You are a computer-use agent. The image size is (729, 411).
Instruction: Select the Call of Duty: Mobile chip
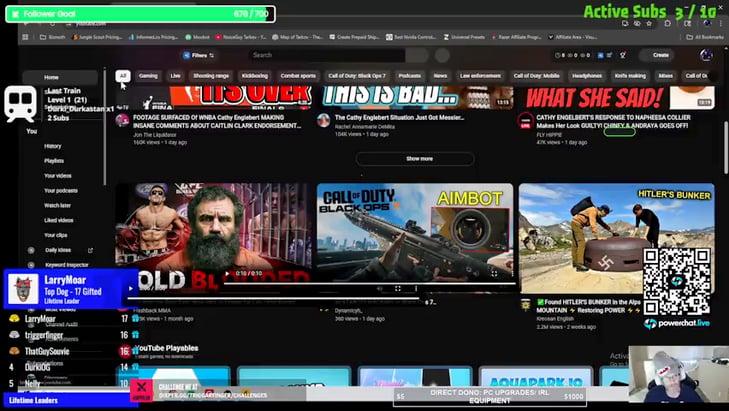[x=537, y=76]
